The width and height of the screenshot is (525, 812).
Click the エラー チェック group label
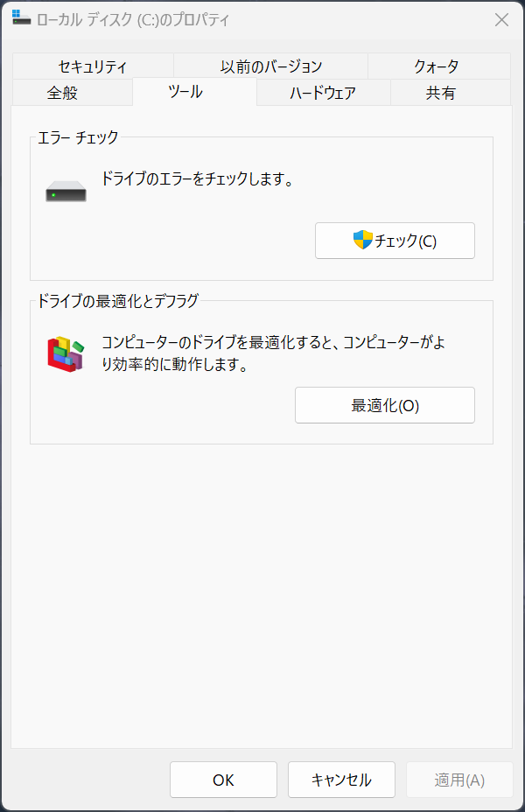pos(78,137)
